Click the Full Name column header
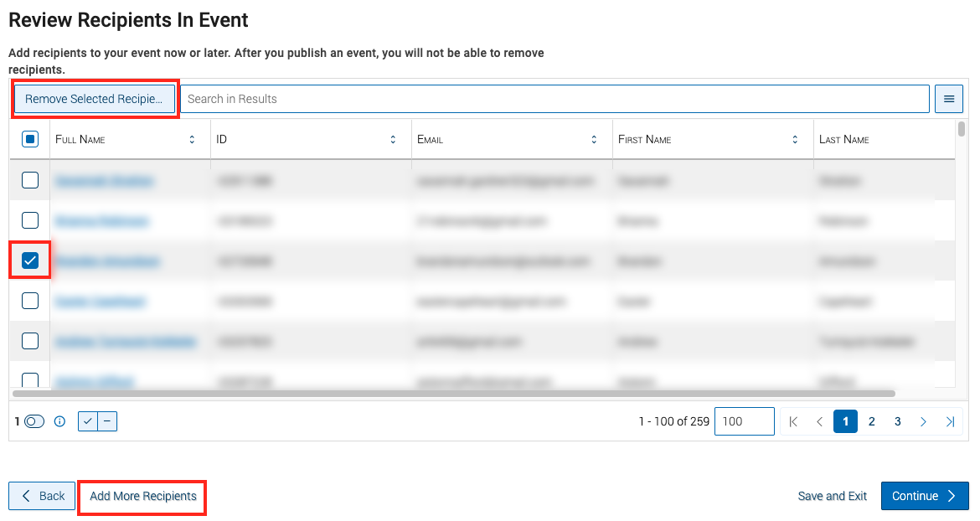Image resolution: width=980 pixels, height=521 pixels. (x=80, y=139)
